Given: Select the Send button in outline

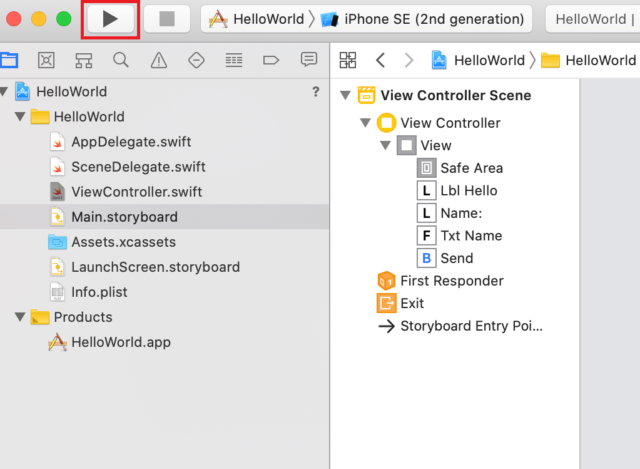Looking at the screenshot, I should tap(446, 258).
